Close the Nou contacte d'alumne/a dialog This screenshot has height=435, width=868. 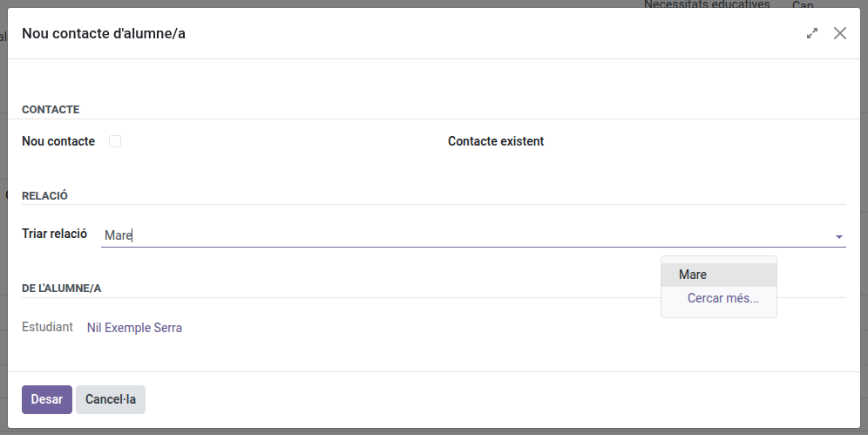point(840,33)
